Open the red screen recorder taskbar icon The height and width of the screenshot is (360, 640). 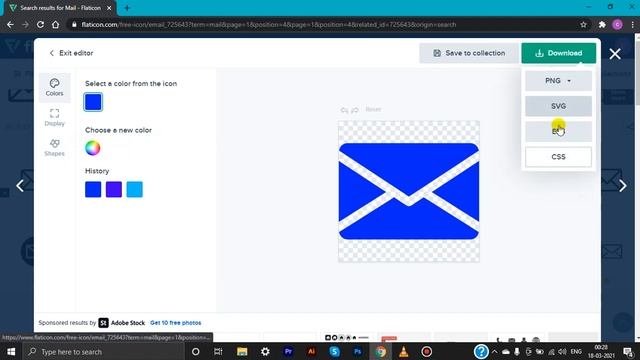point(427,351)
